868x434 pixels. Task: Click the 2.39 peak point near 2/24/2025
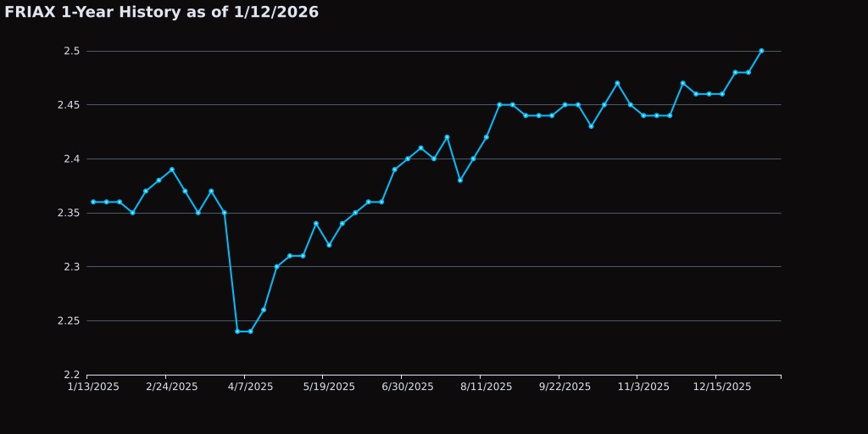pyautogui.click(x=172, y=170)
